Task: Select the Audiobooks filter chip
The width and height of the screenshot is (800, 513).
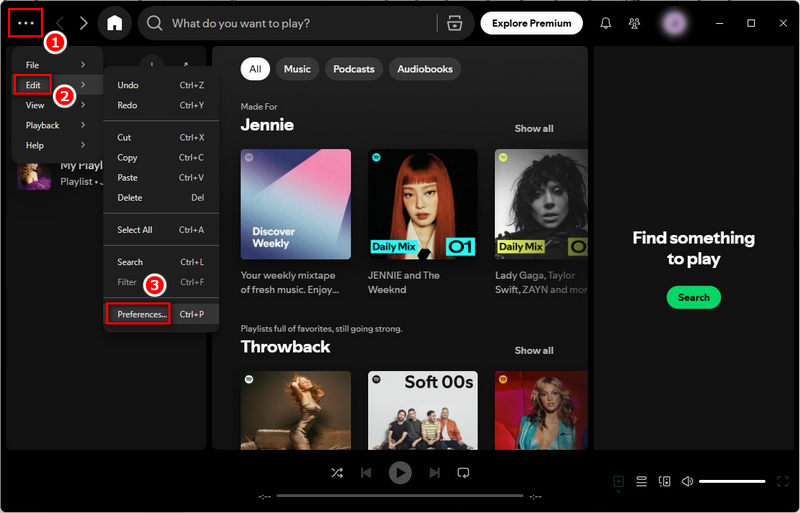Action: (425, 69)
